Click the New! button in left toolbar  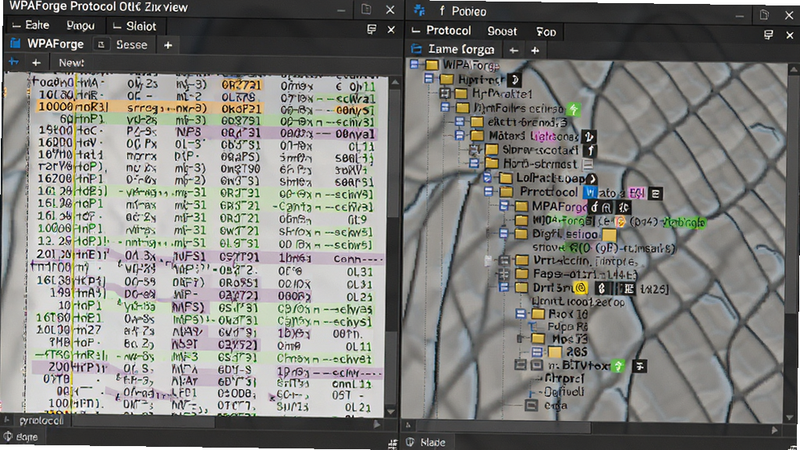click(71, 63)
